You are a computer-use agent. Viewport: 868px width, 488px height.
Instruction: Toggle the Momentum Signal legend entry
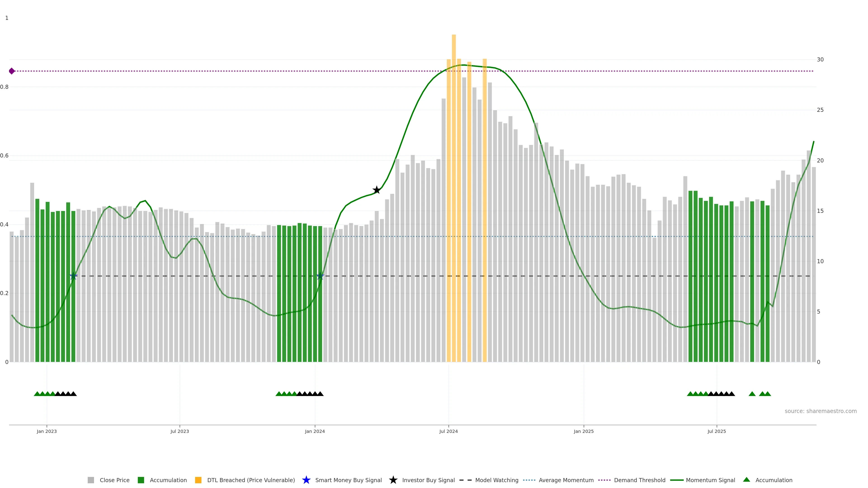pos(710,480)
